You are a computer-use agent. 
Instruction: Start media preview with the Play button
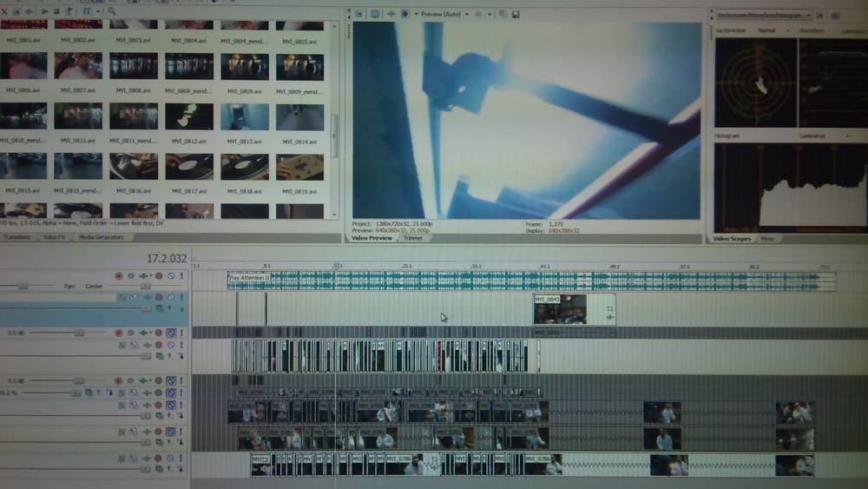(45, 10)
